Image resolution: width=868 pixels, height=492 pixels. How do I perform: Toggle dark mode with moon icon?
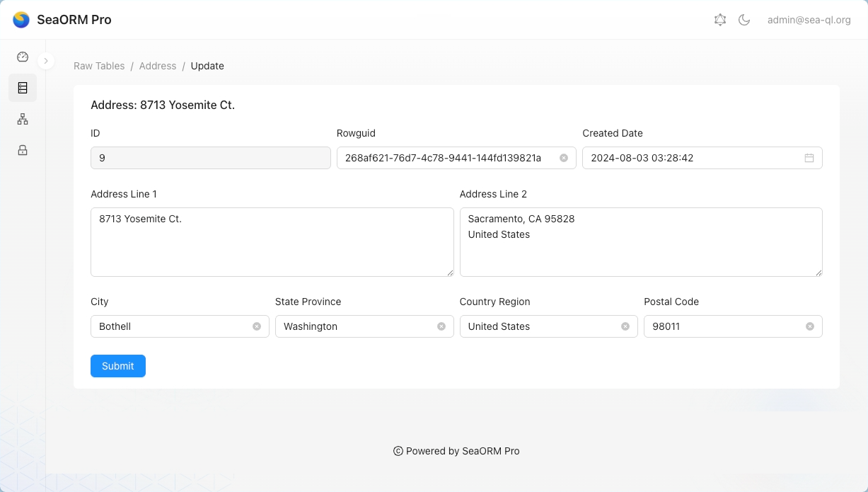(744, 20)
